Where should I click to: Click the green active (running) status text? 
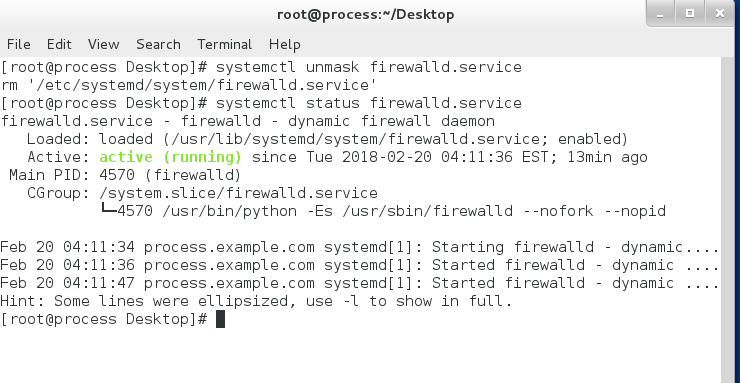click(x=170, y=157)
